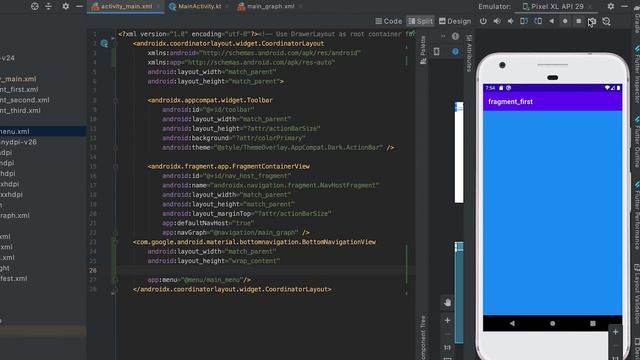This screenshot has width=640, height=360.
Task: Open the activity_main.xml editor tab
Action: pyautogui.click(x=126, y=6)
